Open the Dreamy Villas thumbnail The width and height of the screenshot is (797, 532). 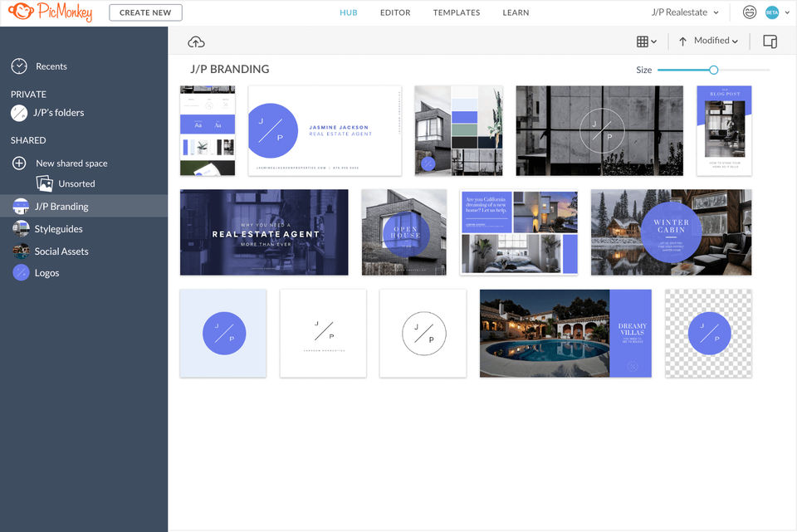pos(565,334)
